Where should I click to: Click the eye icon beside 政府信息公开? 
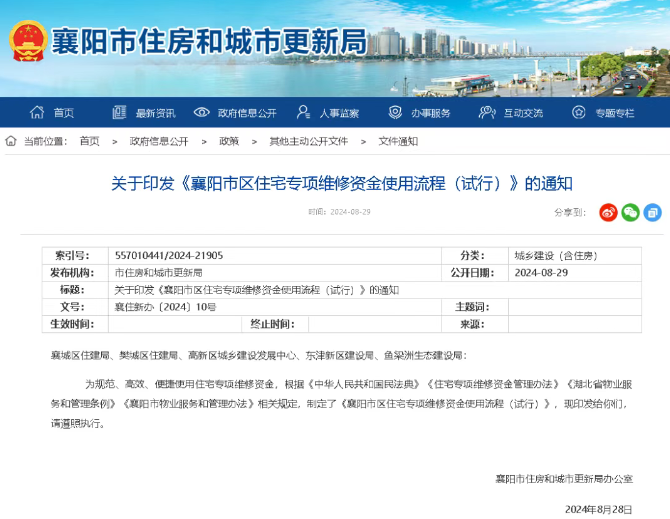202,113
